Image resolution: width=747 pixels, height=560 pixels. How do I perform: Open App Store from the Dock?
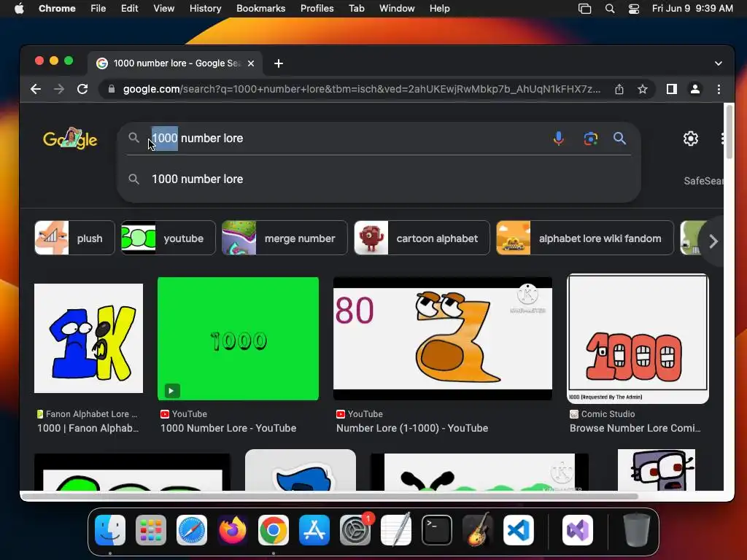[314, 530]
